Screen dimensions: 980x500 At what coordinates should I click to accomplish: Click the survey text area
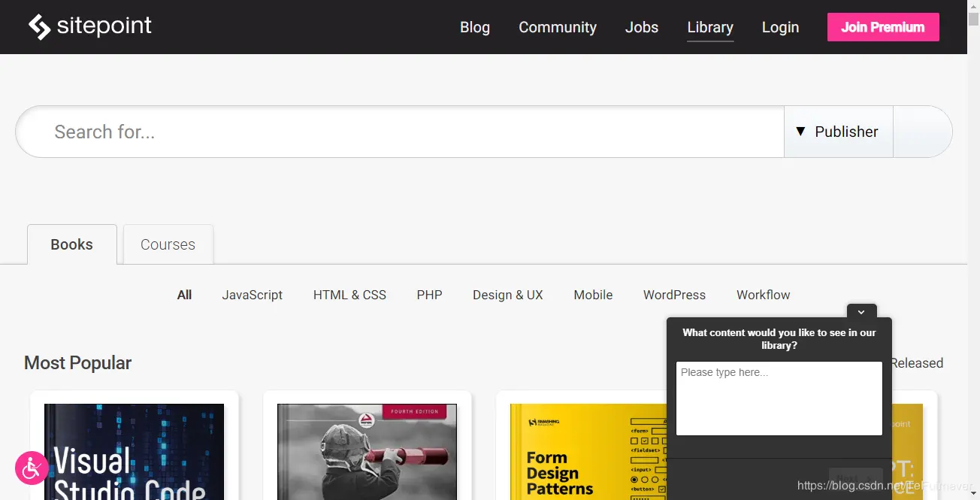(779, 398)
